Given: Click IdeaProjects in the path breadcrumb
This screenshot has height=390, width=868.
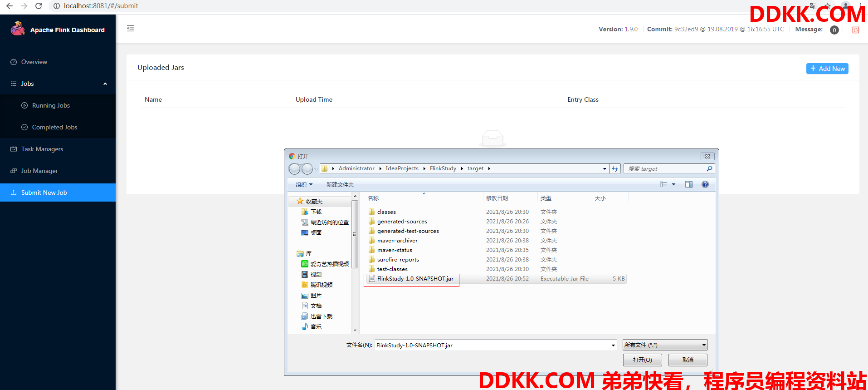Looking at the screenshot, I should (402, 168).
